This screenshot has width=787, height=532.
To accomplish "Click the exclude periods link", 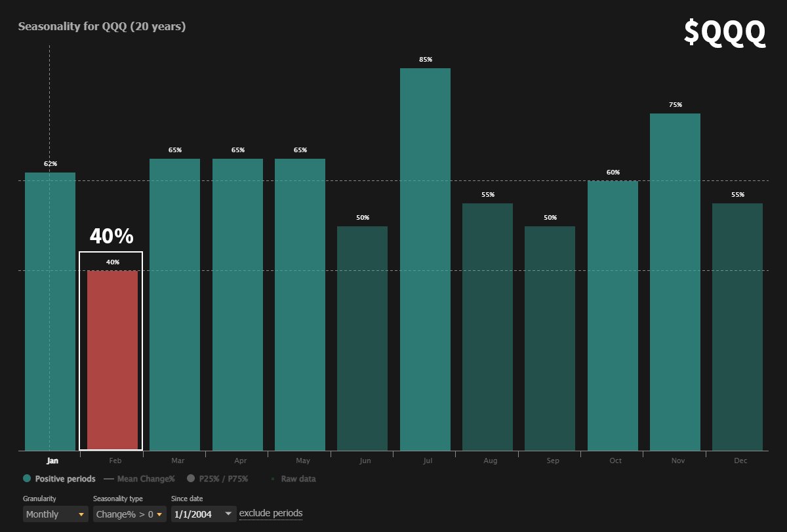I will click(x=271, y=513).
